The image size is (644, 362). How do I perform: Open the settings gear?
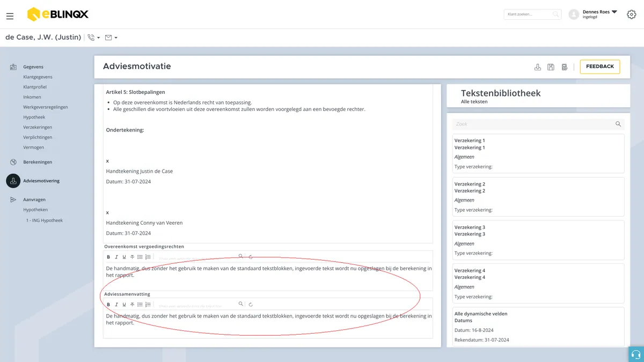pos(632,14)
